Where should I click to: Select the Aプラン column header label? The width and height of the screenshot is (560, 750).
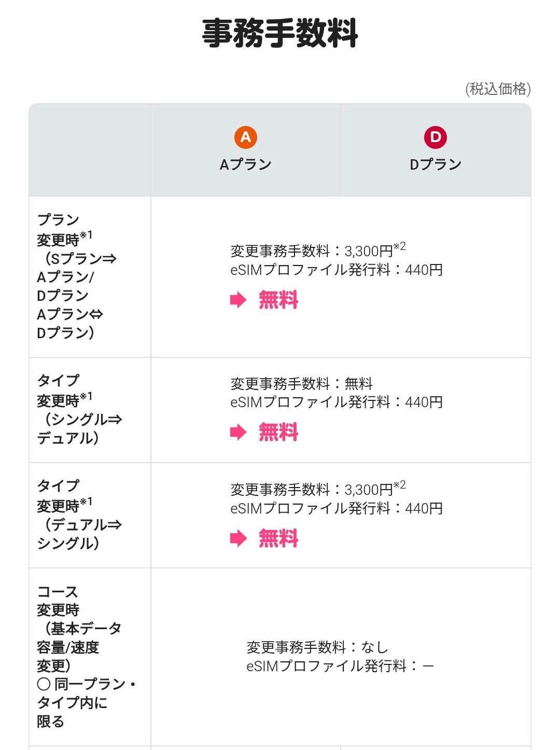pyautogui.click(x=245, y=164)
